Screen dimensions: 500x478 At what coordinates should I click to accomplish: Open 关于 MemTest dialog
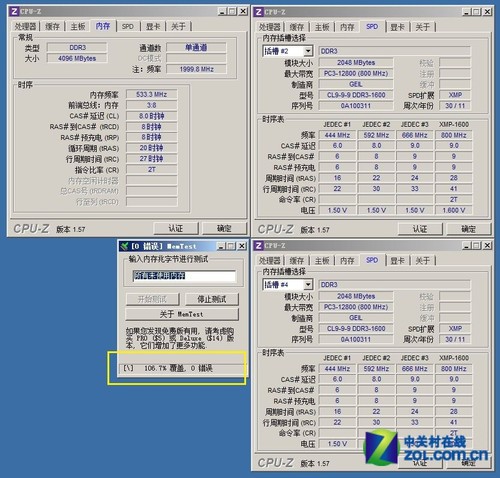(x=182, y=314)
